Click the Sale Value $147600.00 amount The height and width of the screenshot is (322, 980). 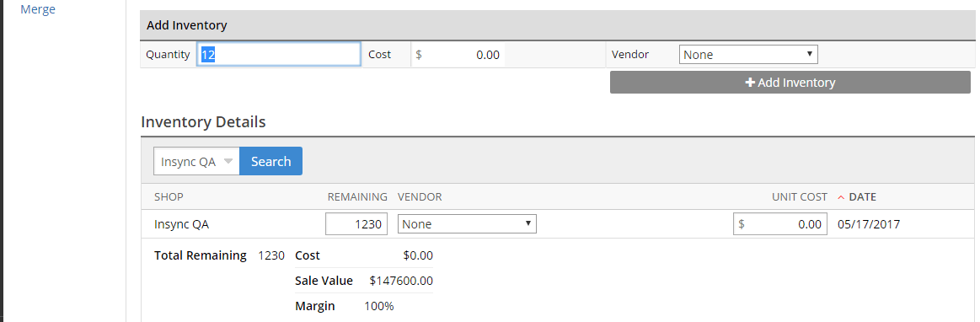coord(401,281)
